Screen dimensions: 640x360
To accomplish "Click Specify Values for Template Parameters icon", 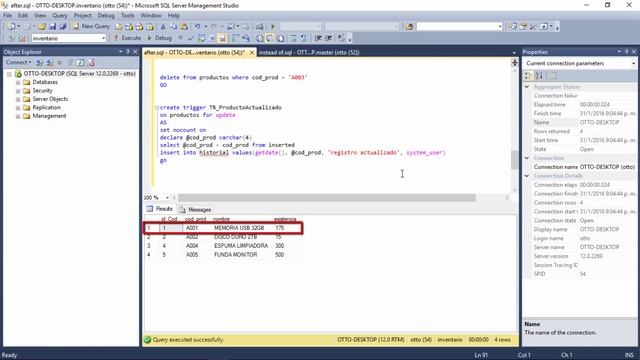I will (x=341, y=38).
